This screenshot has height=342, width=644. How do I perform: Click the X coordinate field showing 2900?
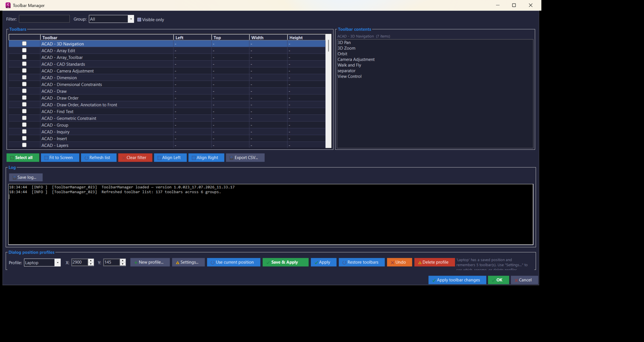pos(80,262)
